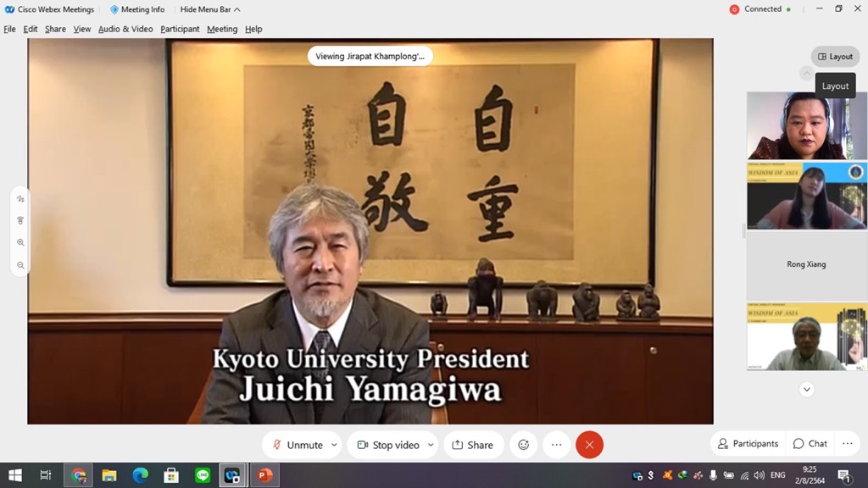
Task: Select the Rong Xiang participant tile
Action: click(806, 264)
